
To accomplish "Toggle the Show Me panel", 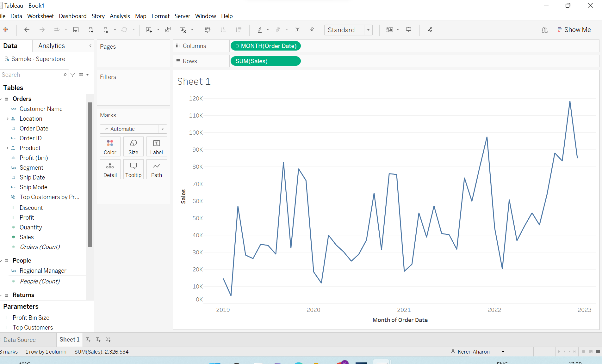I will pos(574,30).
